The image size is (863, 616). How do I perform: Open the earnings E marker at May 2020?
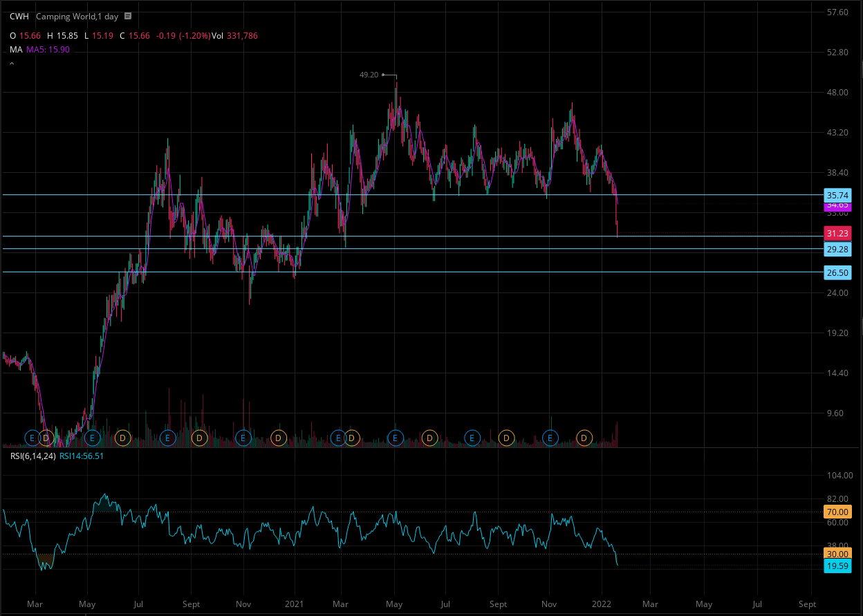point(92,438)
